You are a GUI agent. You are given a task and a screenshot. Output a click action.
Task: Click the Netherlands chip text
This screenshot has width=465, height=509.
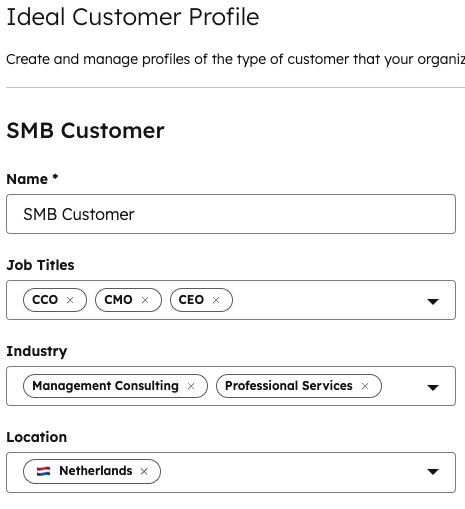click(x=96, y=471)
